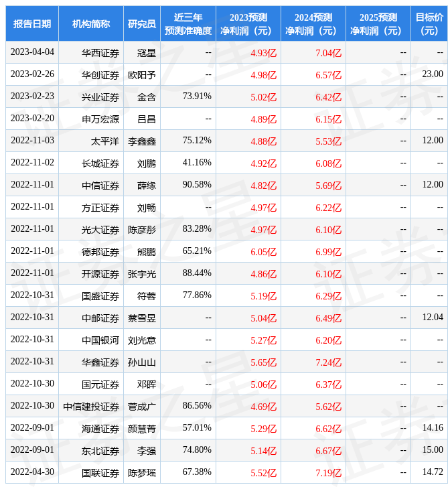
Task: Click analyst name 邓晖
Action: point(147,385)
